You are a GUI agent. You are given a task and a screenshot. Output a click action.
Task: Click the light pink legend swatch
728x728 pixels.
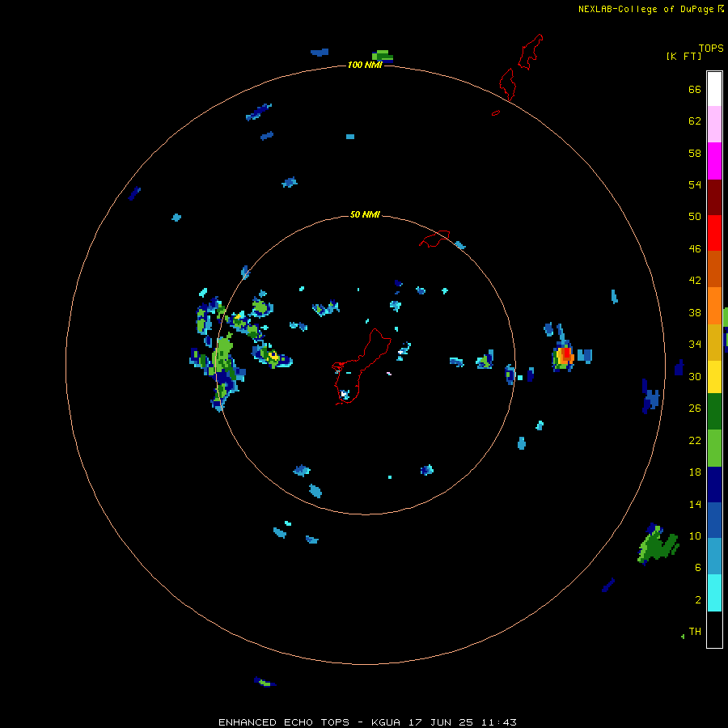(x=714, y=124)
